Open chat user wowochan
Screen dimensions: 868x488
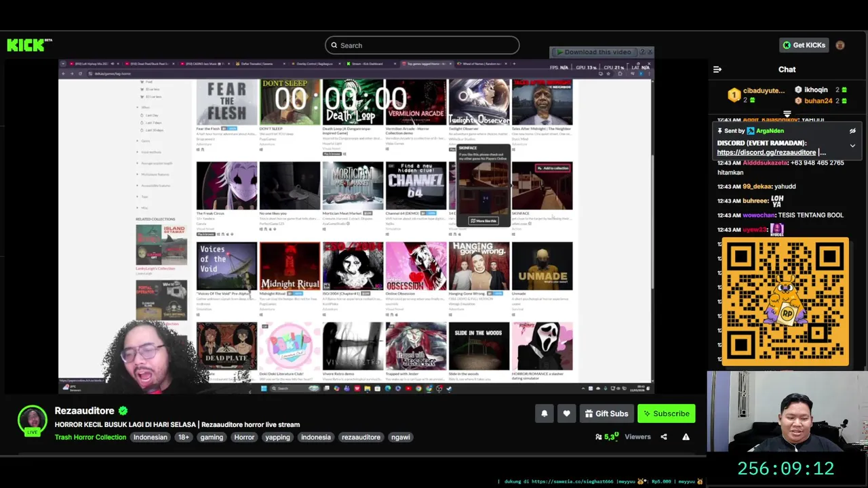759,215
